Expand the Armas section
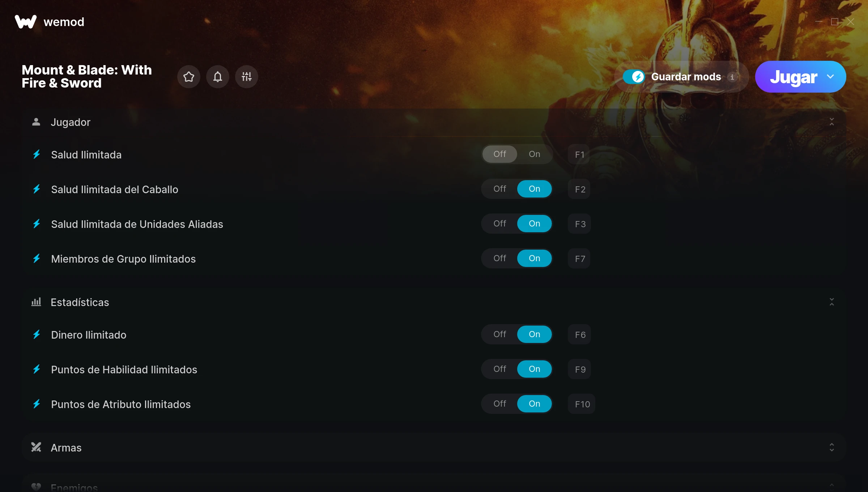Screen dimensions: 868x492 click(832, 448)
